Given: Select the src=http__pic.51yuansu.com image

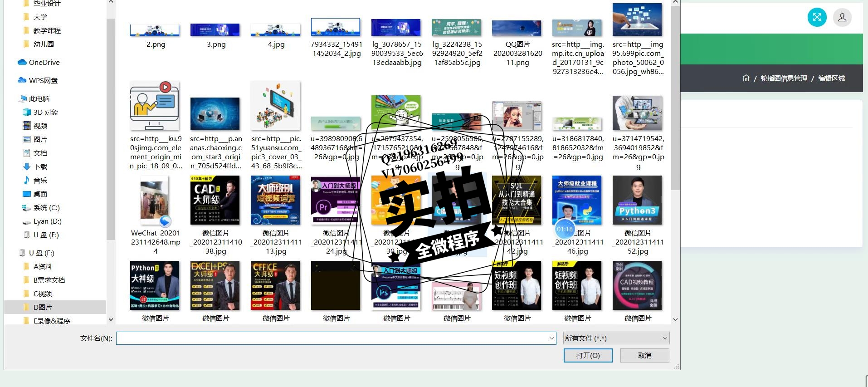Looking at the screenshot, I should [276, 106].
